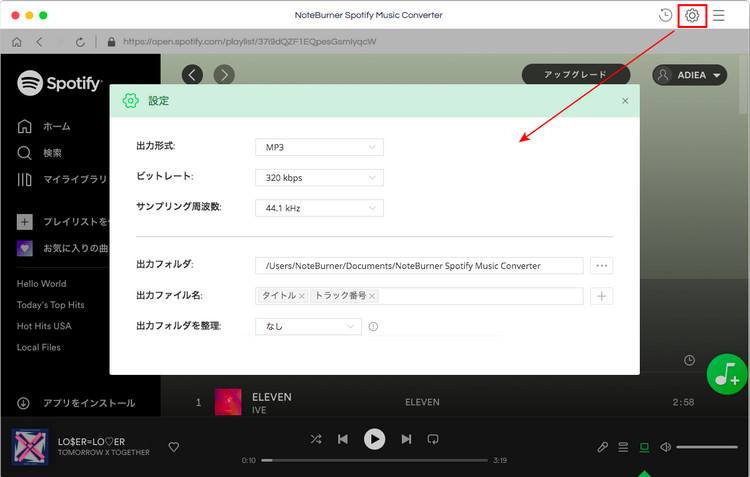Image resolution: width=750 pixels, height=477 pixels.
Task: Open the サンプリング周波数 44.1 kHz dropdown
Action: point(319,208)
